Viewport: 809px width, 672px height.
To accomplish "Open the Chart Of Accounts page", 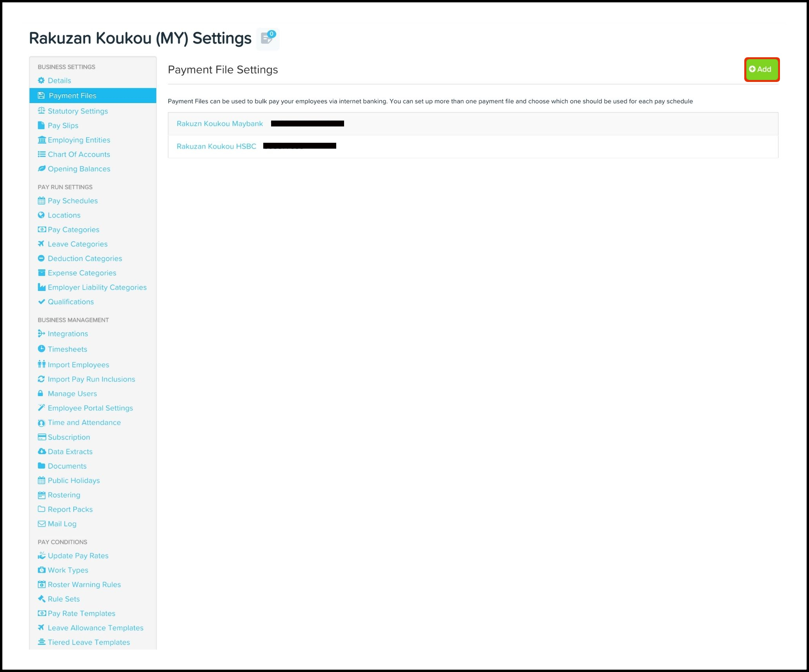I will click(79, 154).
